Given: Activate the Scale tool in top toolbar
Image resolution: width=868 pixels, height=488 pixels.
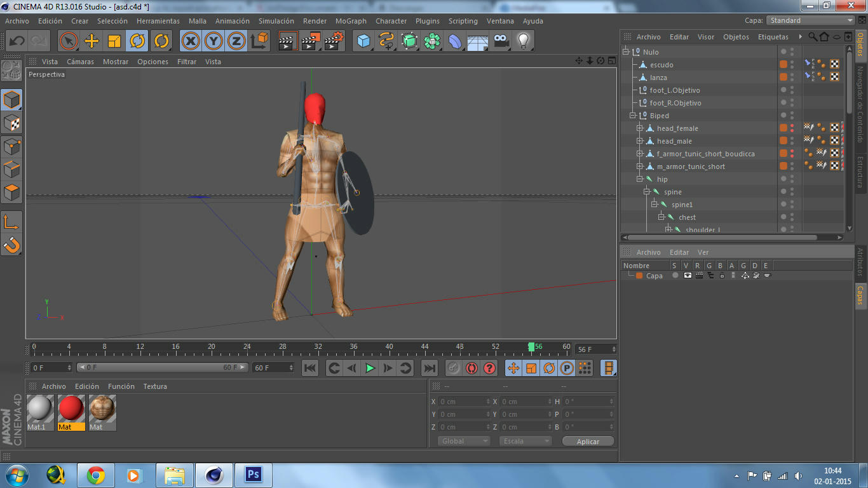Looking at the screenshot, I should (x=114, y=41).
